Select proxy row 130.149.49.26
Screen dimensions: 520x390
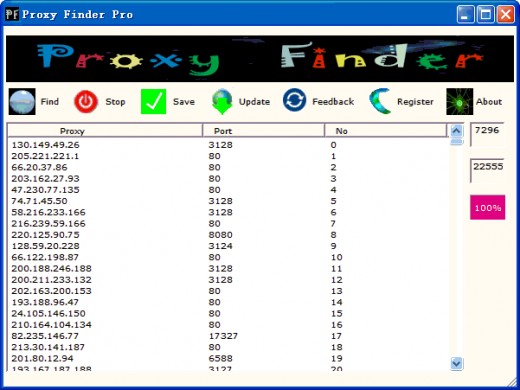[x=228, y=145]
